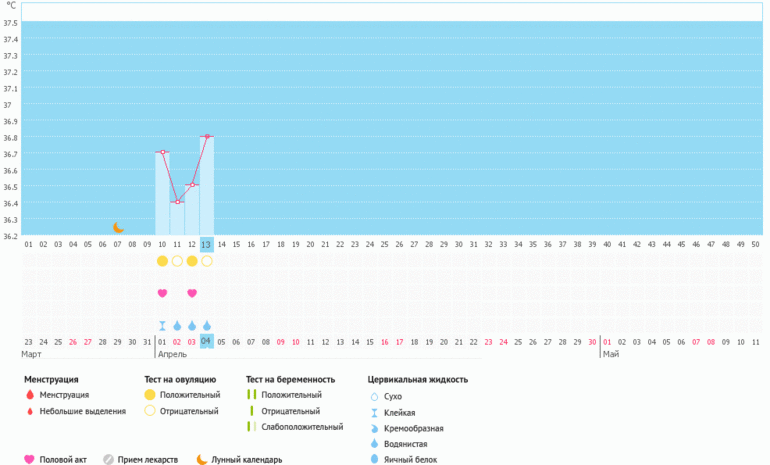Click the Менструация red drop legend icon
Viewport: 770px width, 465px height.
[29, 394]
